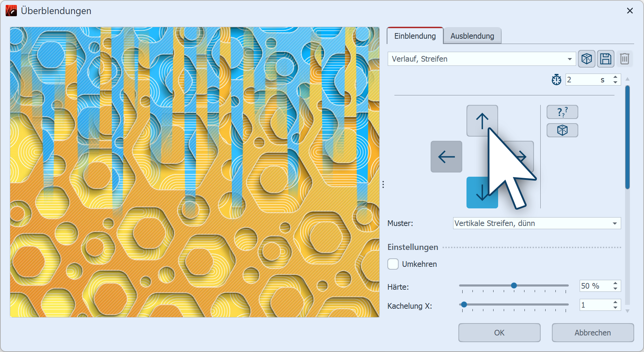
Task: Click the Härte slider handle
Action: click(x=514, y=285)
